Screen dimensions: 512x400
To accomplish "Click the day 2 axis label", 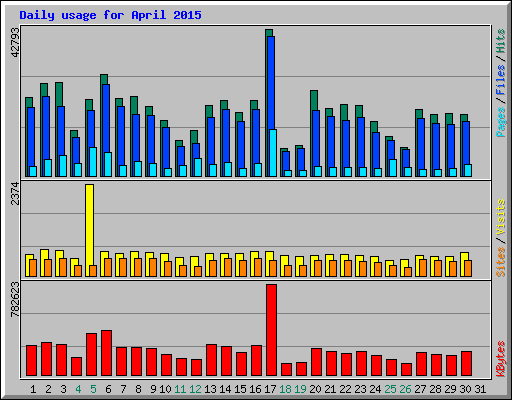I will [48, 389].
